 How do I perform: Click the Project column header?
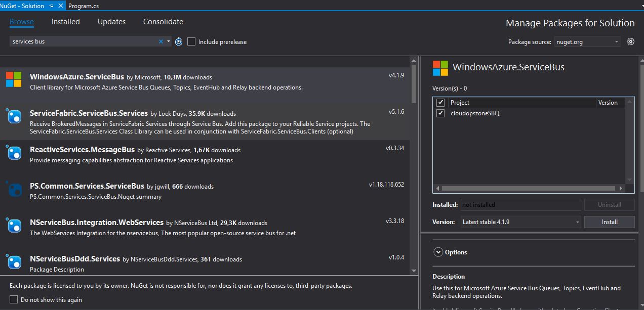(x=522, y=102)
